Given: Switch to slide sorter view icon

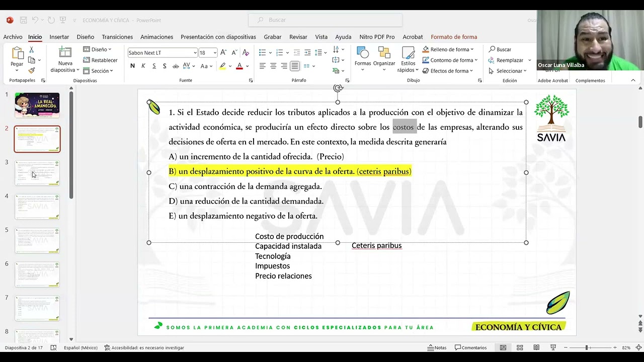Looking at the screenshot, I should pos(520,347).
